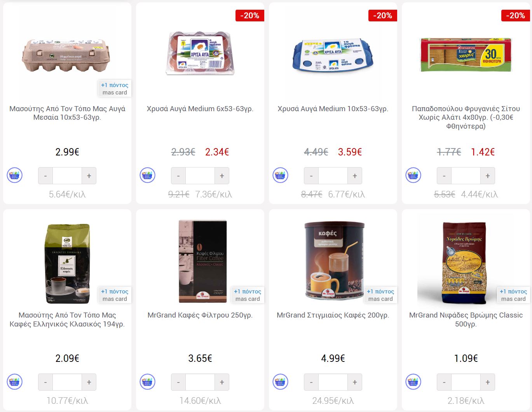Click basket icon for MrGrand Στιγμιαίος Καφές

tap(281, 382)
